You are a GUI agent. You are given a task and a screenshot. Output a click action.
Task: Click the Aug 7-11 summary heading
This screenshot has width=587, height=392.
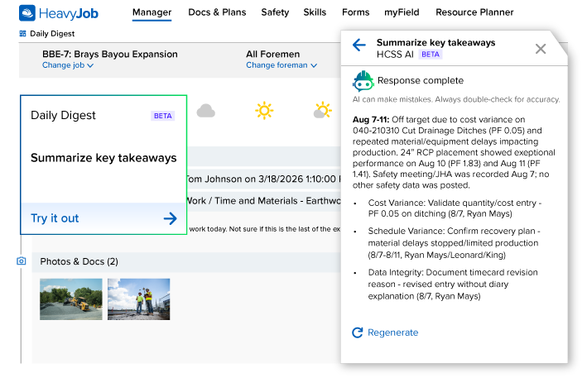[x=371, y=120]
